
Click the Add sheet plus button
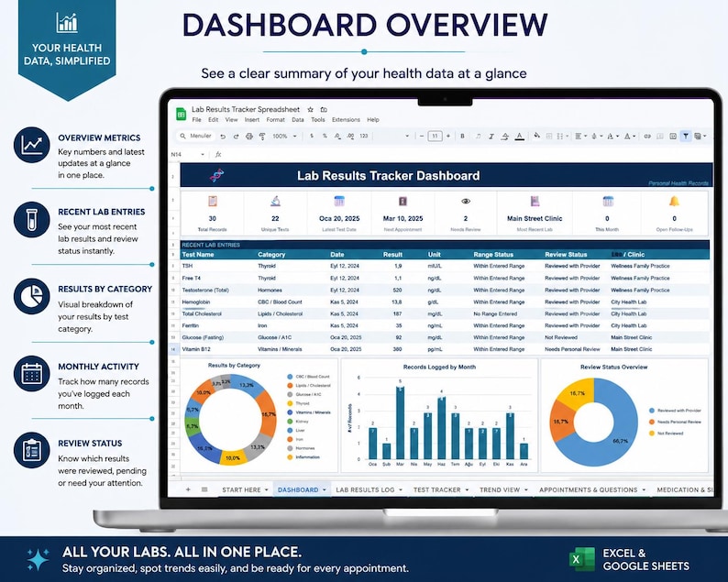click(188, 489)
